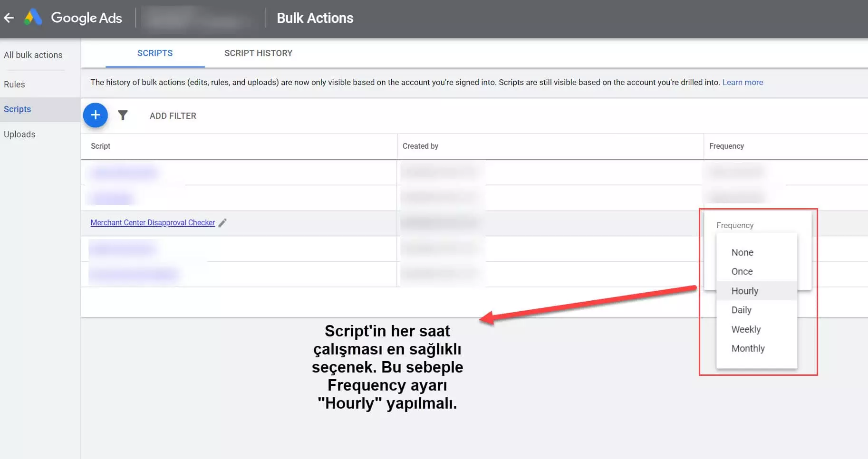
Task: Switch to the SCRIPT HISTORY tab
Action: (258, 53)
